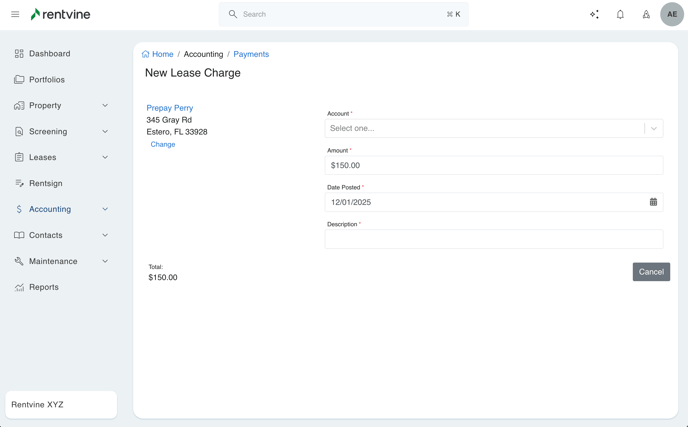This screenshot has width=688, height=427.
Task: Click the Description input field
Action: tap(493, 239)
